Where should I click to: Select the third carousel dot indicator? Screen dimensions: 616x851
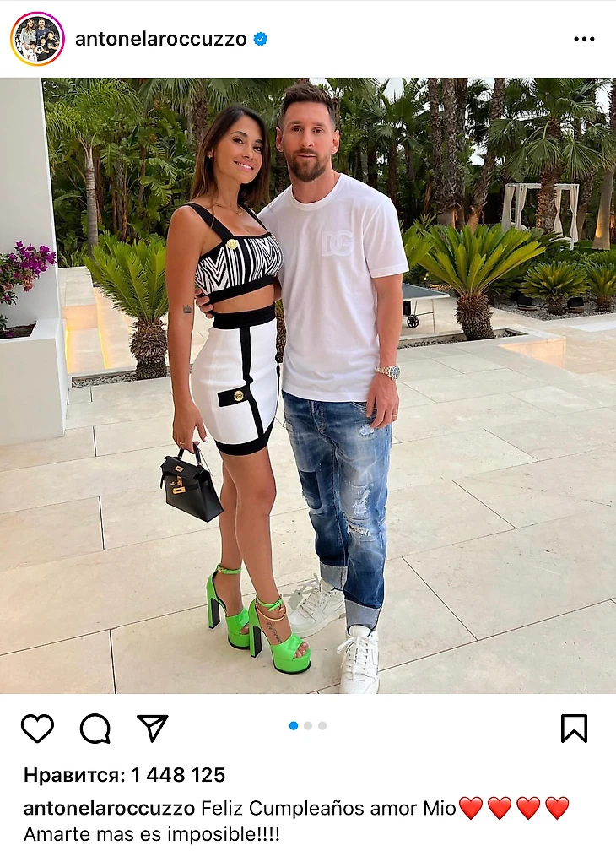coord(322,726)
